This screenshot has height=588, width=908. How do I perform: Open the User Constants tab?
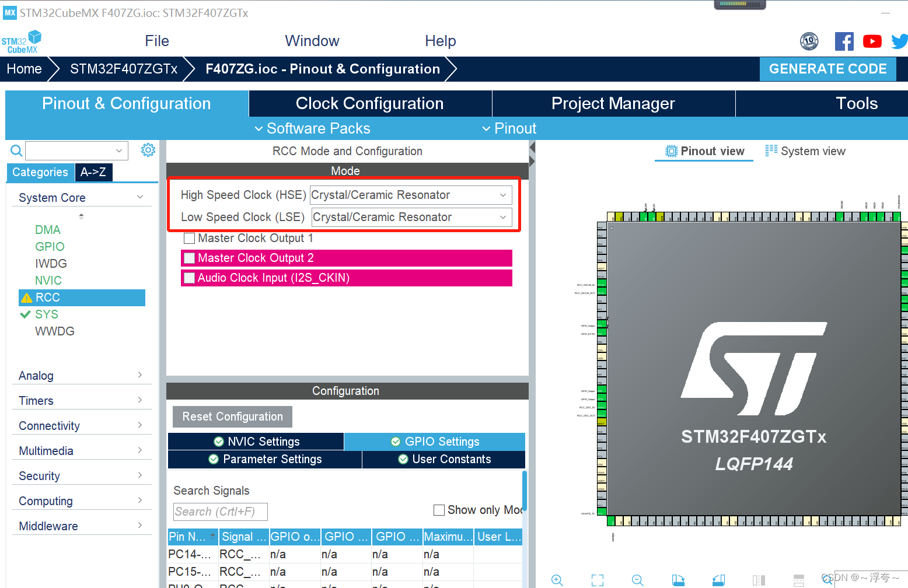tap(444, 459)
